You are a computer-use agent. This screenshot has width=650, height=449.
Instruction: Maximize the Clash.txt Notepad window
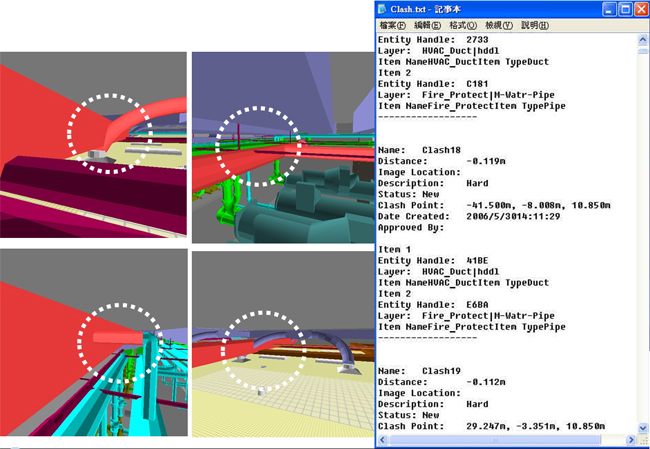pos(625,9)
